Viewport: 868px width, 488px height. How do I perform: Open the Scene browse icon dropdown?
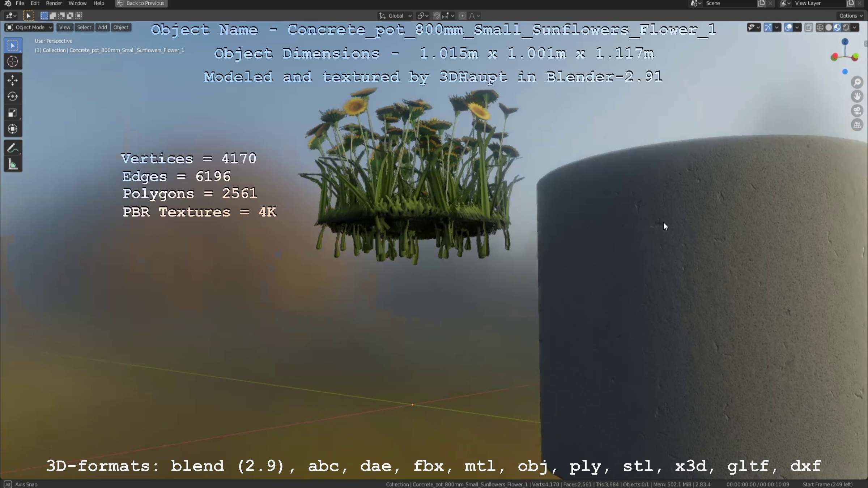pyautogui.click(x=696, y=3)
